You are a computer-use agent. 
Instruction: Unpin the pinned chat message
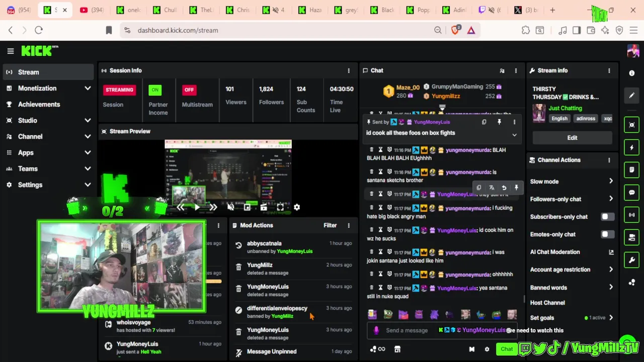pos(499,122)
